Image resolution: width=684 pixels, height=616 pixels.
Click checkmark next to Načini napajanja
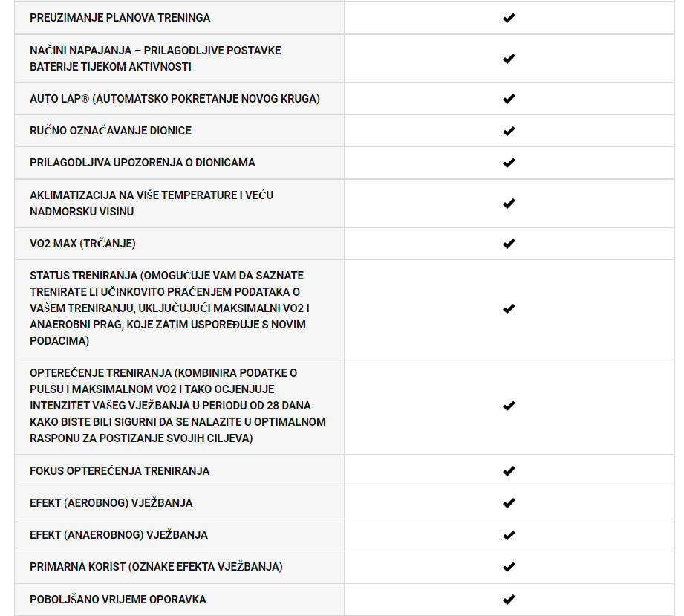(509, 59)
